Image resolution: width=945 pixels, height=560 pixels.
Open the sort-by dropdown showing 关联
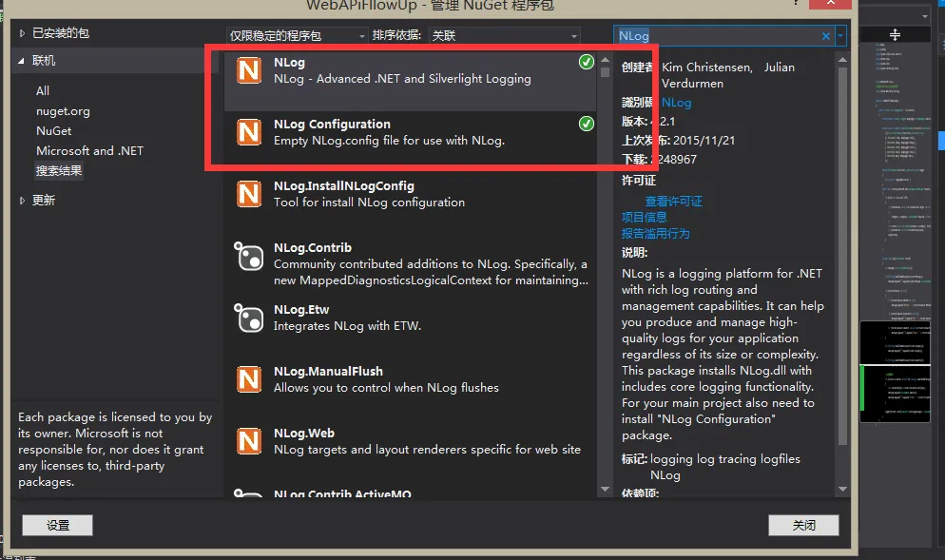(x=505, y=36)
